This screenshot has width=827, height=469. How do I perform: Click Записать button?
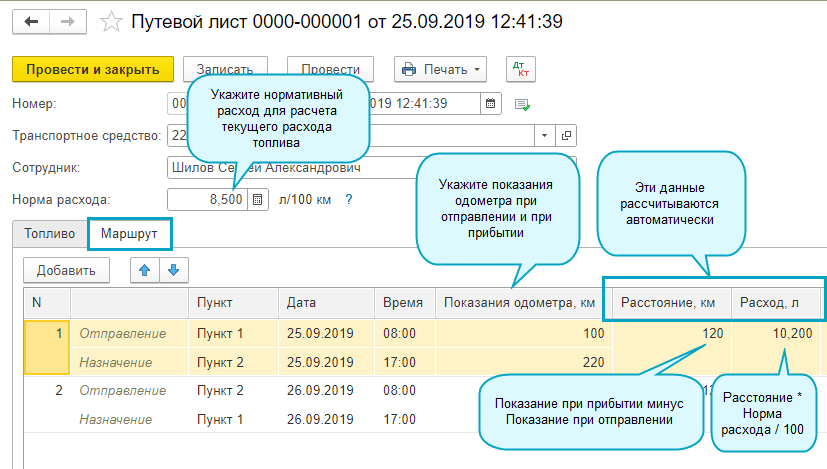coord(225,69)
